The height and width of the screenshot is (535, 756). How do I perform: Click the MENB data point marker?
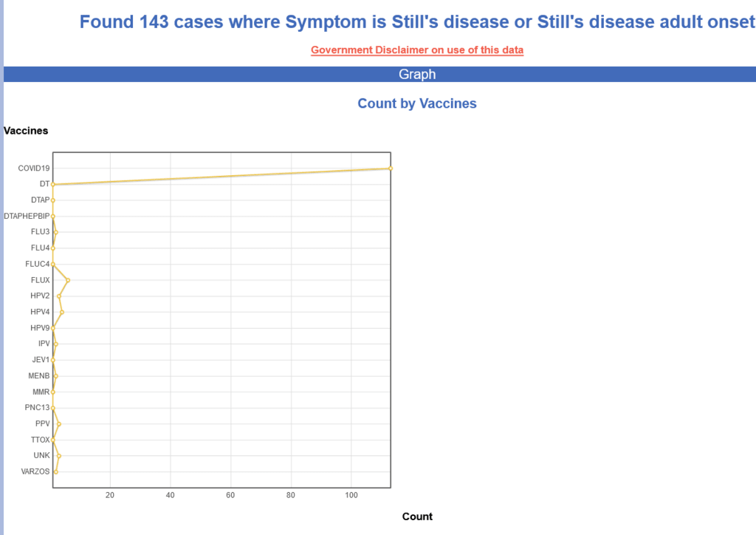pos(56,376)
